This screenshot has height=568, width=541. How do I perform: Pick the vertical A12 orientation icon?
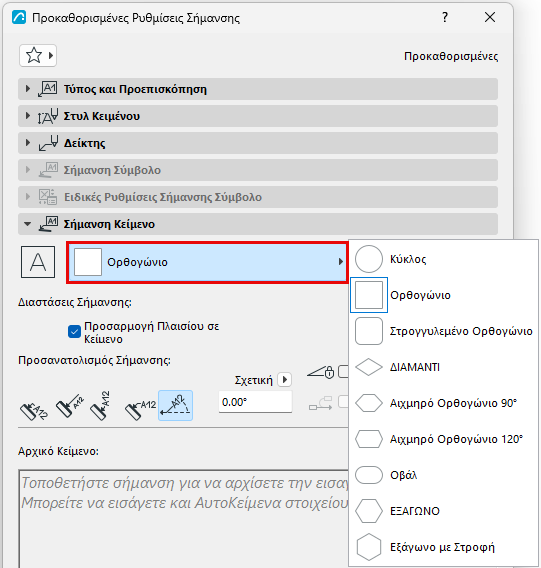(x=101, y=405)
